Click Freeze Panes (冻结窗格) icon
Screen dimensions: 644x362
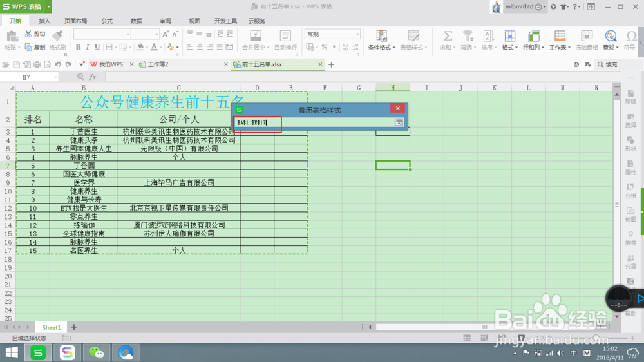[x=587, y=36]
